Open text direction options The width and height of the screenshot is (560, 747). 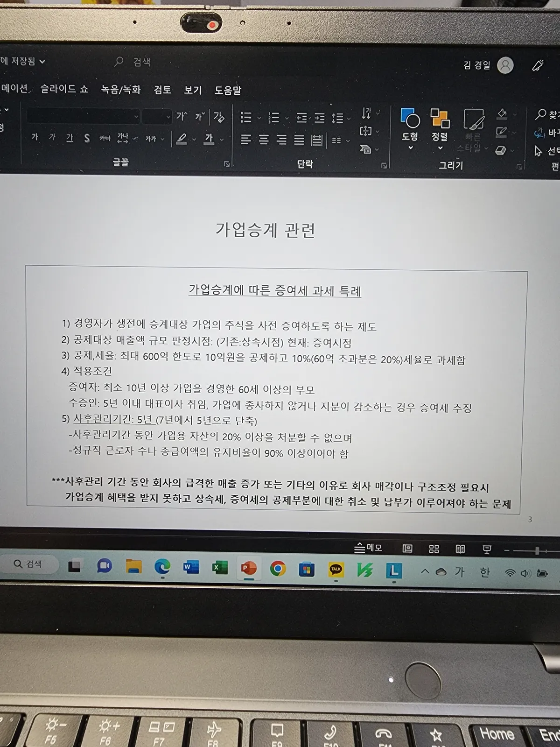pyautogui.click(x=371, y=113)
